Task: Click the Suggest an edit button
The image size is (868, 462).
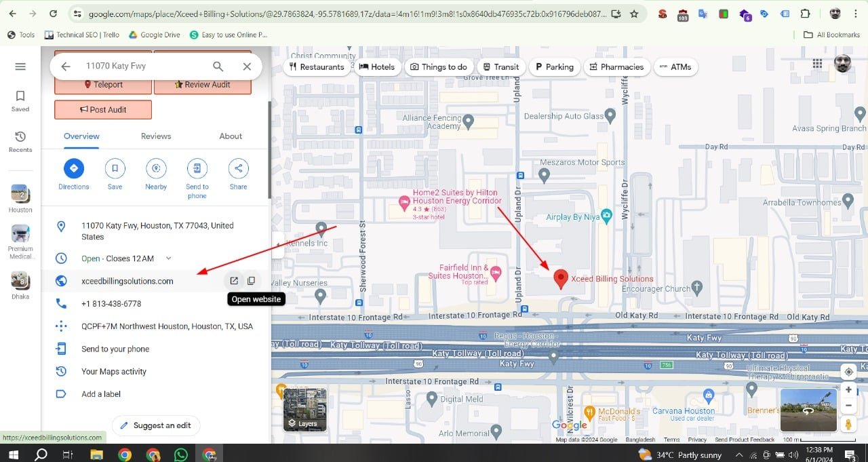Action: click(156, 425)
